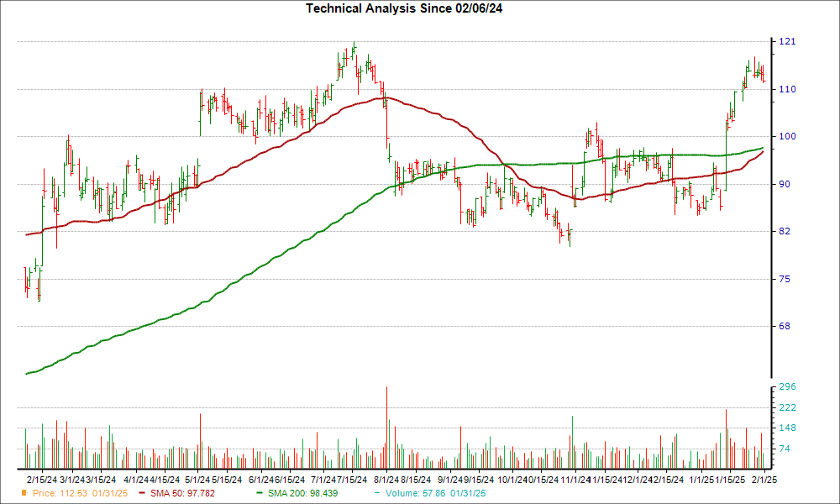Click the 100 price axis label

(x=787, y=136)
